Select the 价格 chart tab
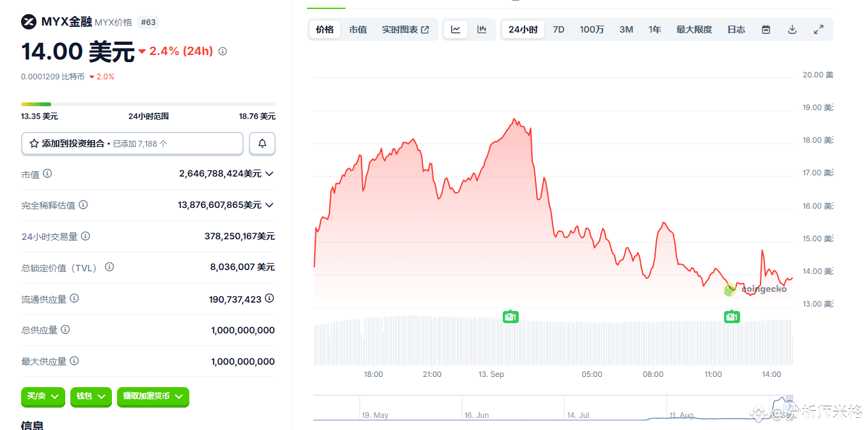This screenshot has width=868, height=430. 325,29
